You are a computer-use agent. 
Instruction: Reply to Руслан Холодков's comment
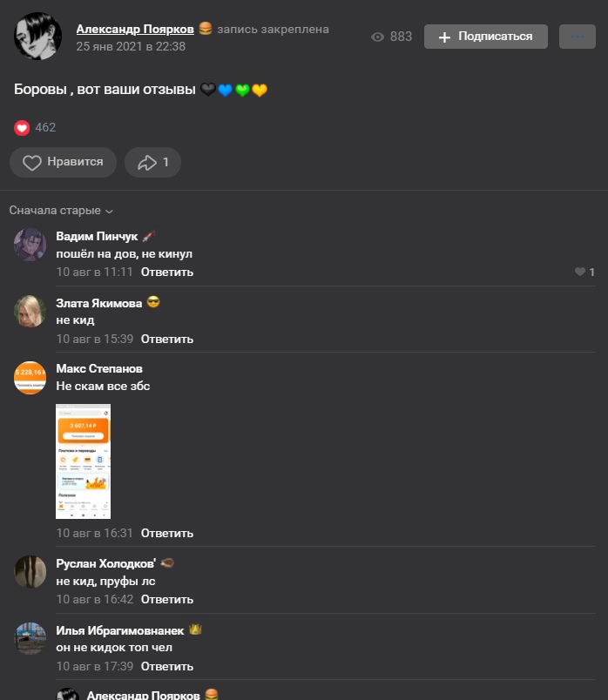[x=167, y=599]
